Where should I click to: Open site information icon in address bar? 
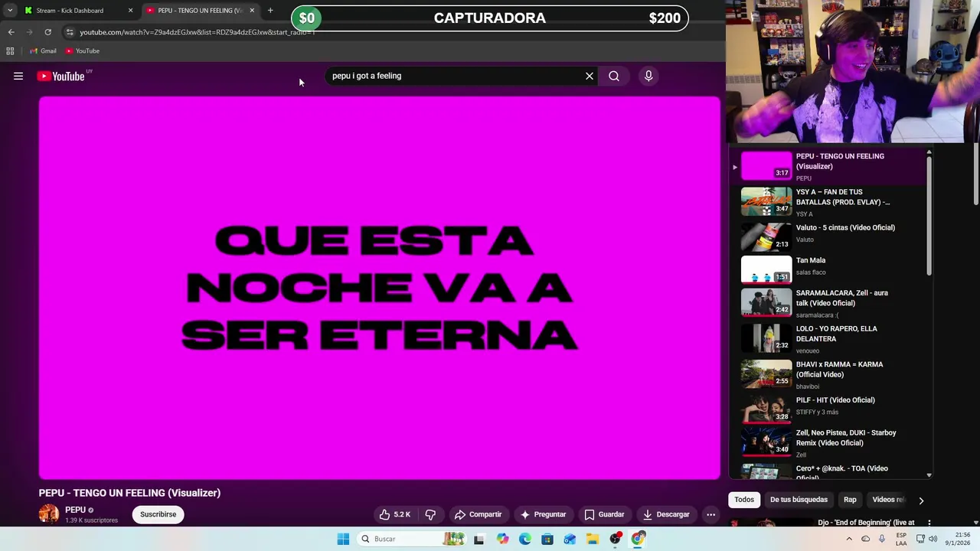pos(70,32)
